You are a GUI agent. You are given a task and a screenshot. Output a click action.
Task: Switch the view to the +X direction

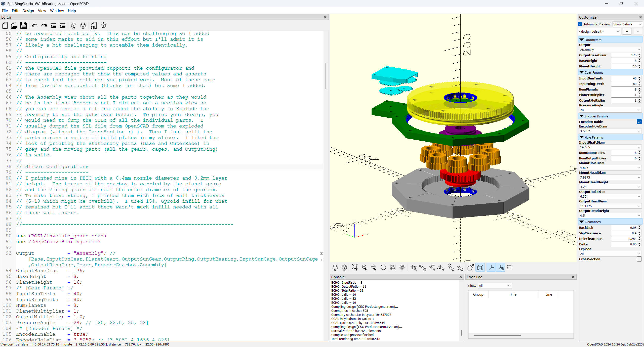[413, 267]
